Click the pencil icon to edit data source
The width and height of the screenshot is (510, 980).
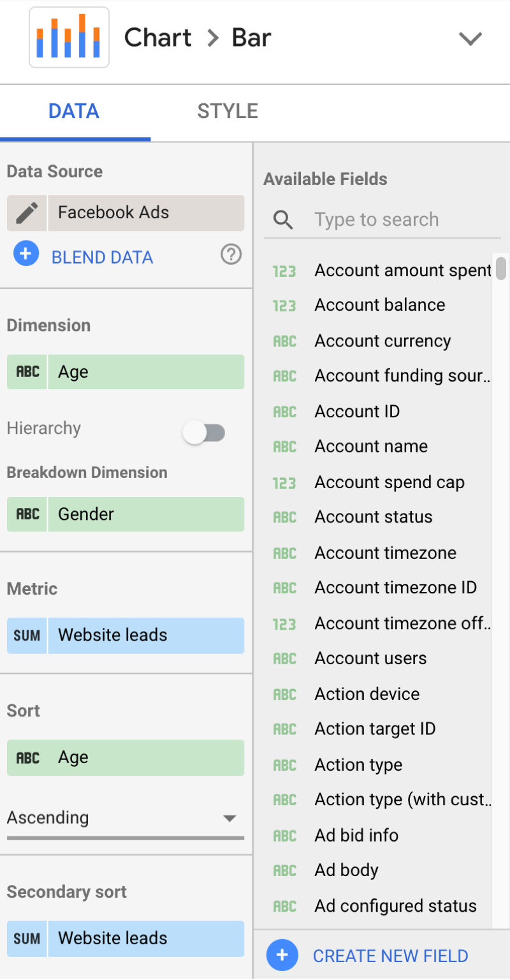(27, 212)
